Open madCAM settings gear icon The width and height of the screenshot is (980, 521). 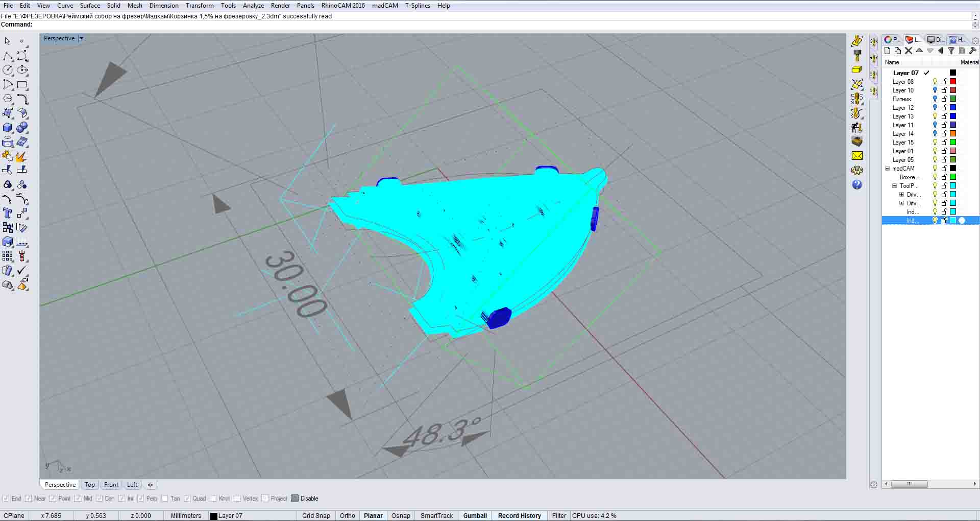point(857,171)
